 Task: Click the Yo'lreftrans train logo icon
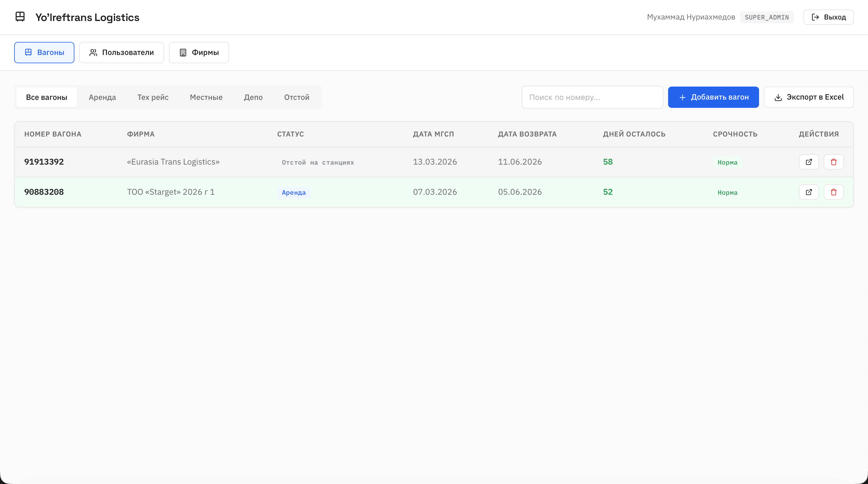coord(20,17)
